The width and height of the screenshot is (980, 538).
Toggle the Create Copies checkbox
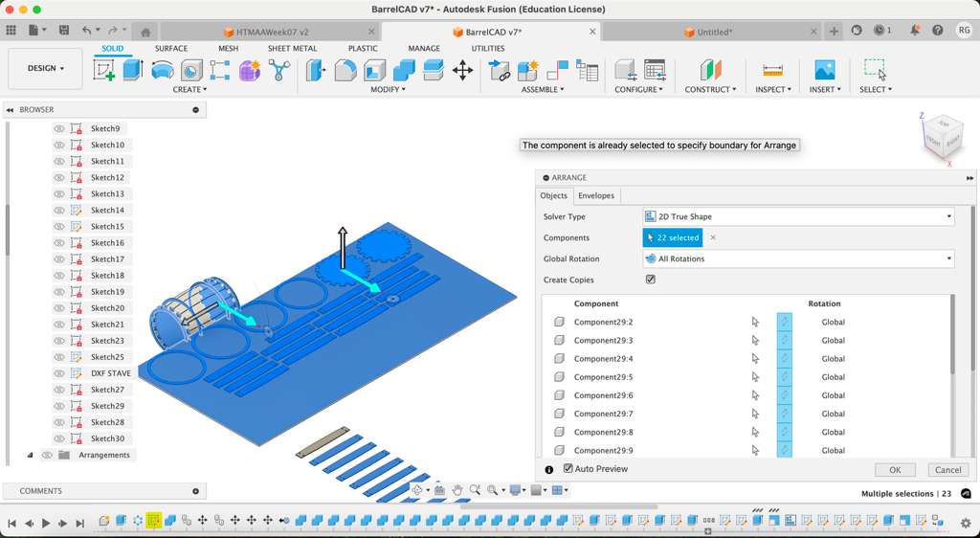pyautogui.click(x=651, y=280)
